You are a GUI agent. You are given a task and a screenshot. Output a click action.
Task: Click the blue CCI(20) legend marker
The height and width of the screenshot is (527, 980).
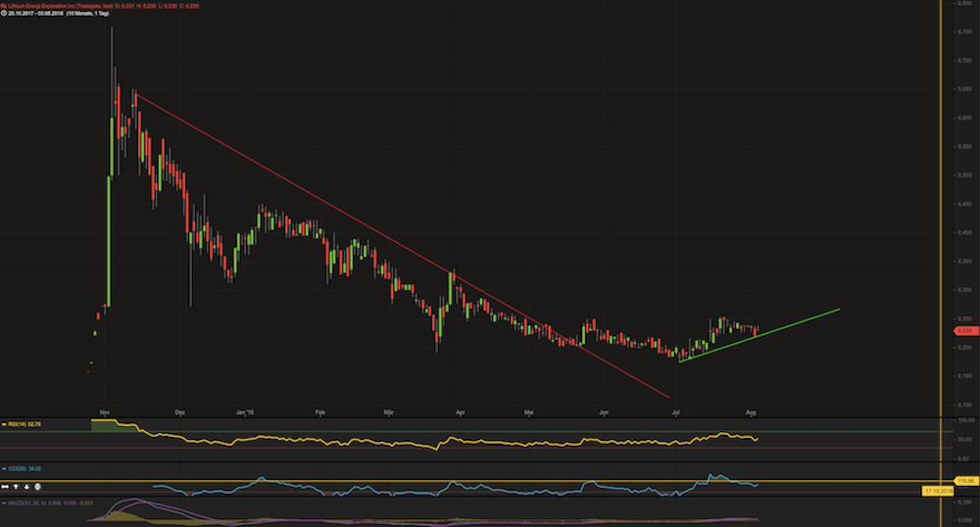coord(4,471)
